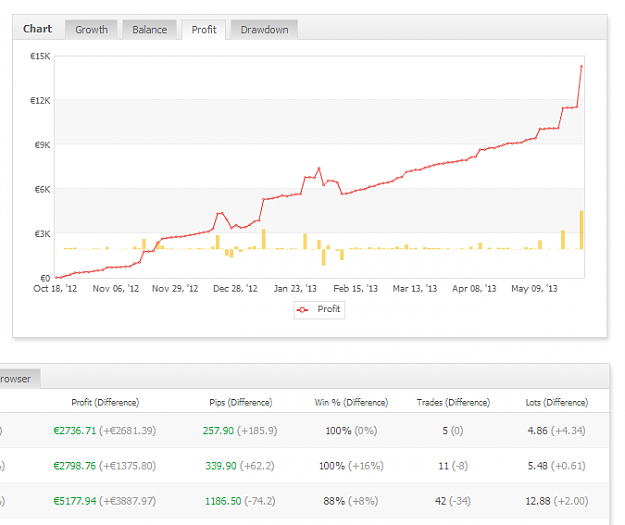This screenshot has height=525, width=625.
Task: Click the Oct 18, '12 axis label
Action: tap(55, 289)
